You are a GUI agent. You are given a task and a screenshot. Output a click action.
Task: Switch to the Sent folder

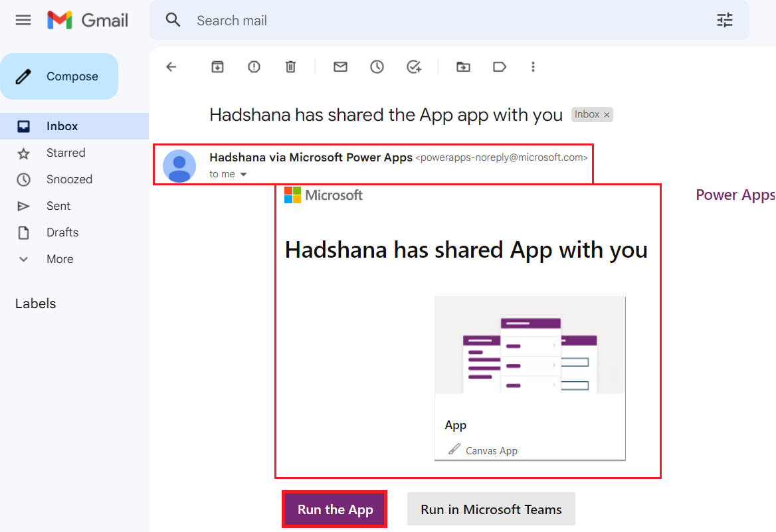point(58,205)
